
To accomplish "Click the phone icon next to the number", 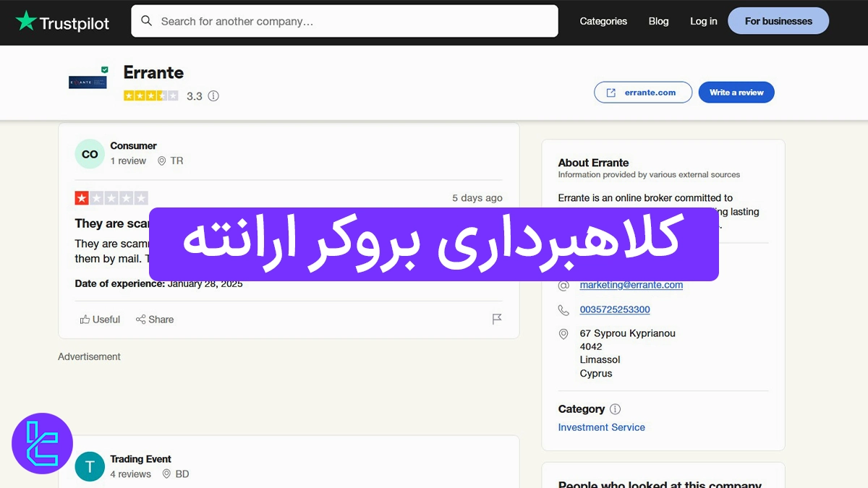I will click(563, 309).
